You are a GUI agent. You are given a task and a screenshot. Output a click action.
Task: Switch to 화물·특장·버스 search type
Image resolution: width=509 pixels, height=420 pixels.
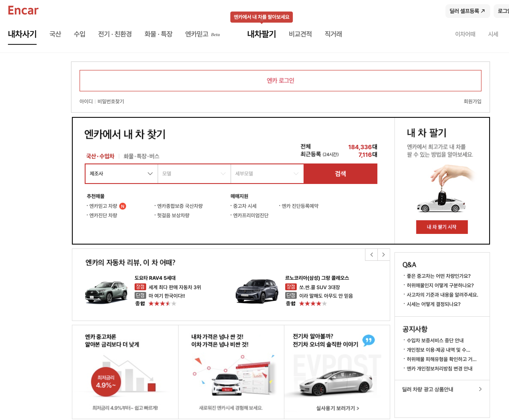pos(141,156)
